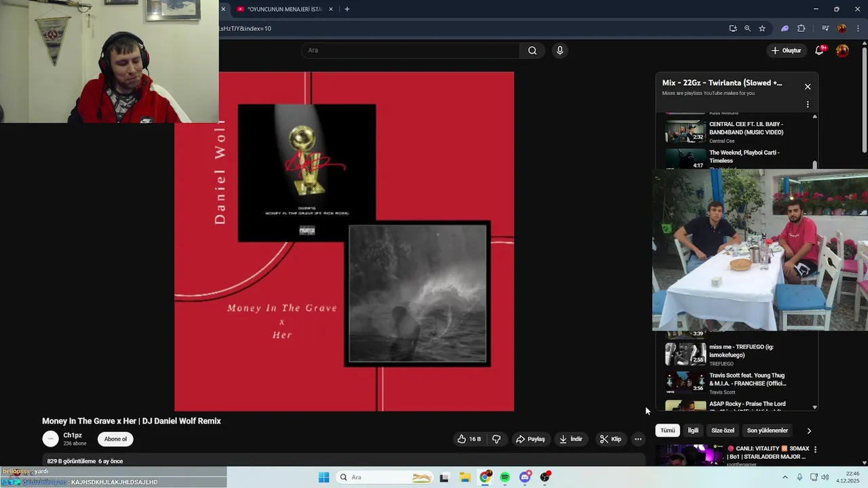Select the Son yüklenenler filter chip
Screen dimensions: 868x488
point(767,430)
